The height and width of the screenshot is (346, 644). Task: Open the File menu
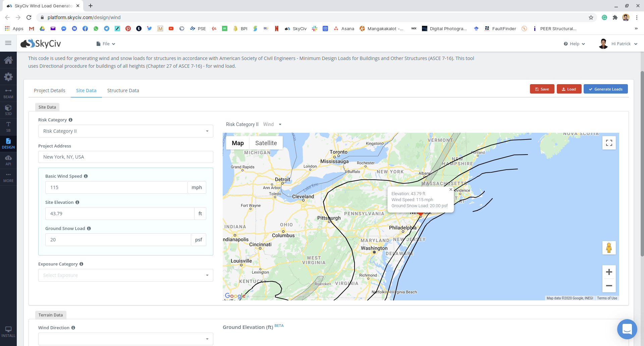106,44
